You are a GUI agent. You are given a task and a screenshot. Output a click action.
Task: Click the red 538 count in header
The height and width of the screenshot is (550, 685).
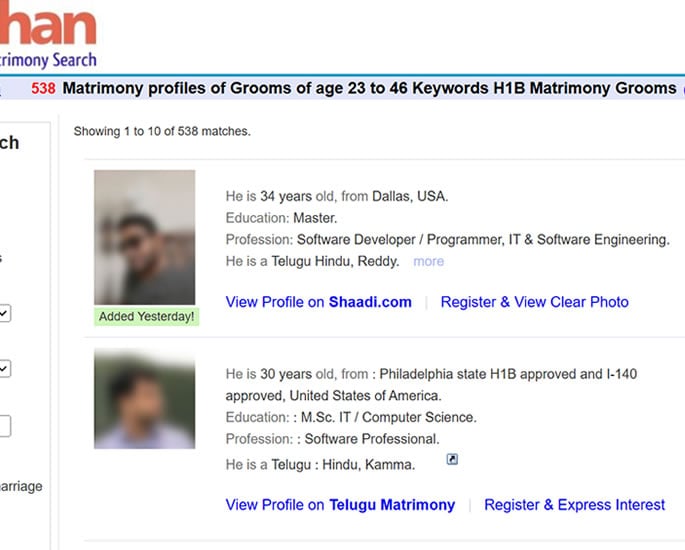(43, 88)
